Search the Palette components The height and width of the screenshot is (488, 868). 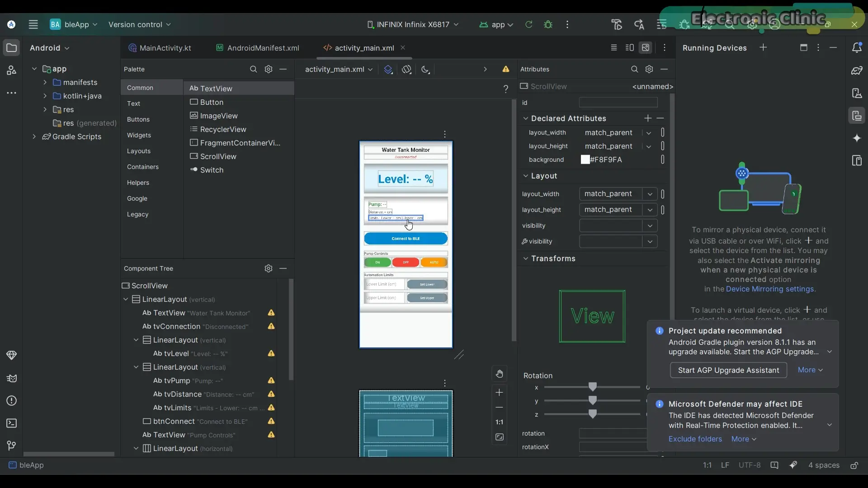(x=253, y=69)
